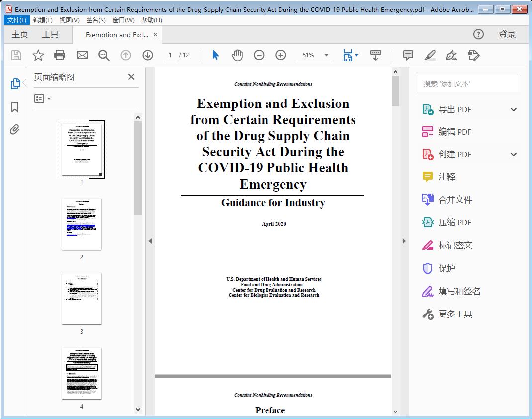
Task: Click the Print document icon
Action: tap(60, 55)
